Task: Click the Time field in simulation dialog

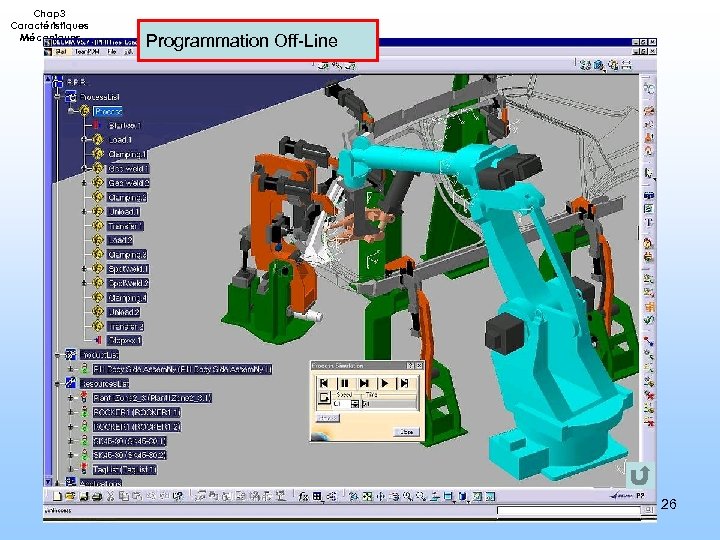Action: click(390, 404)
